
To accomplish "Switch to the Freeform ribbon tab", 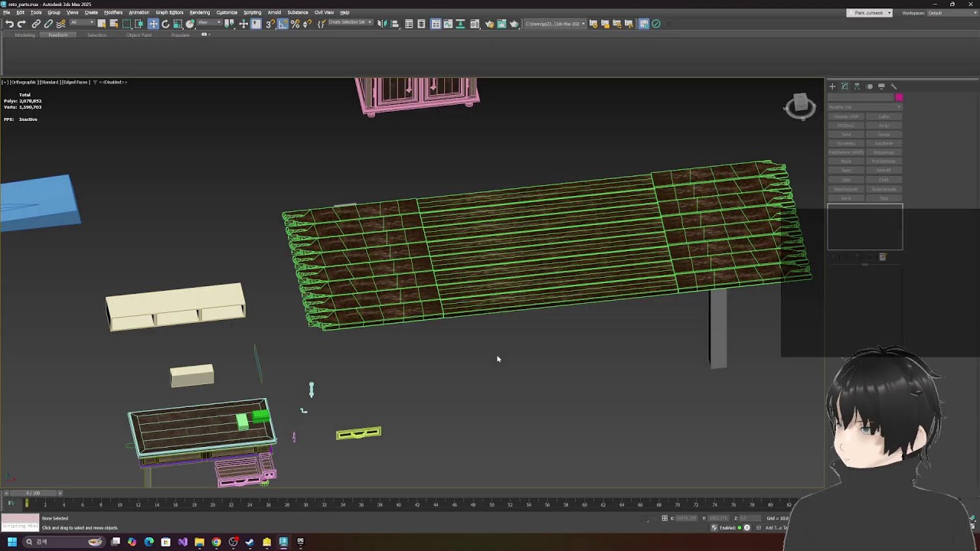I will [x=58, y=35].
